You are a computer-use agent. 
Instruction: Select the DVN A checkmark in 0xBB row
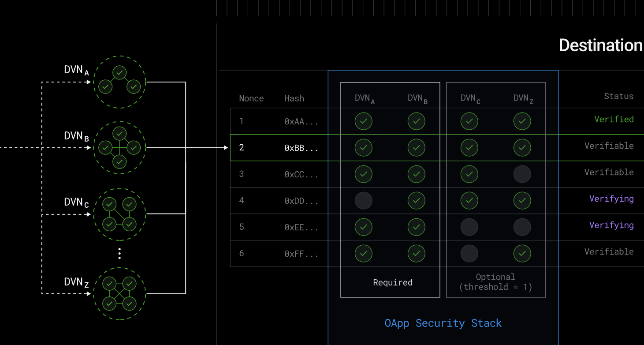pos(364,148)
